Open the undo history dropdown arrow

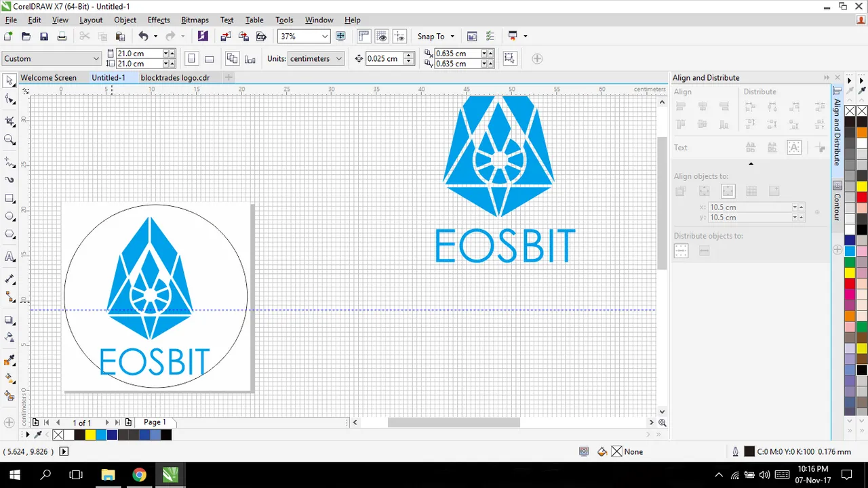[155, 37]
